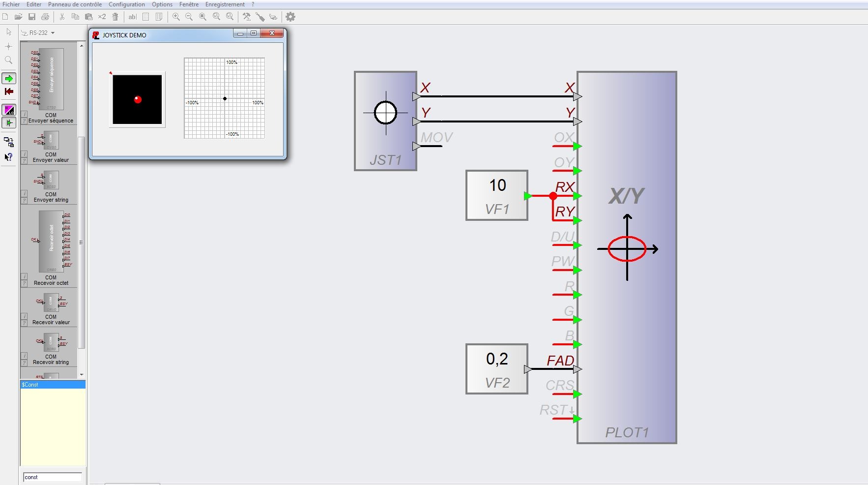Select the crosshair move tool in sidebar
This screenshot has height=485, width=868.
coord(9,46)
